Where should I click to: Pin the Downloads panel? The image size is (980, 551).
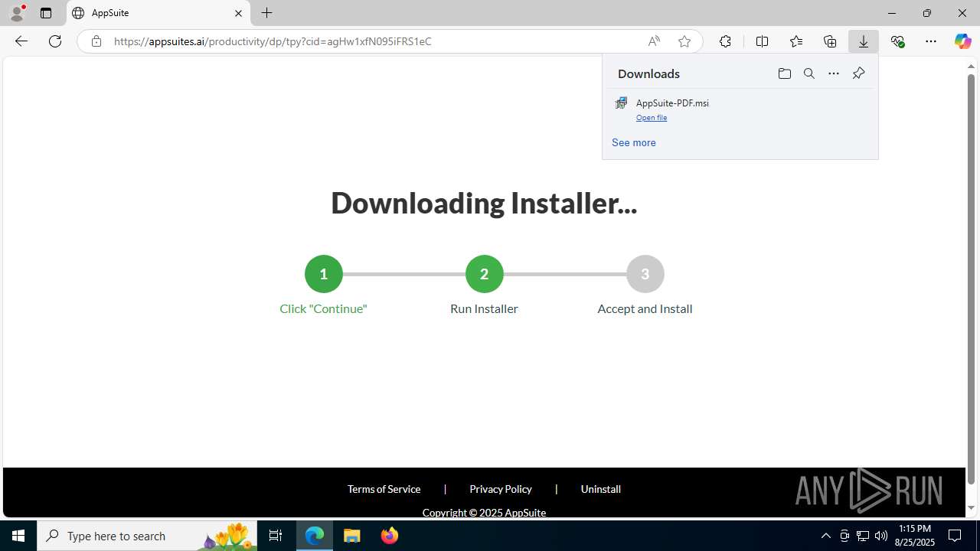click(x=858, y=73)
